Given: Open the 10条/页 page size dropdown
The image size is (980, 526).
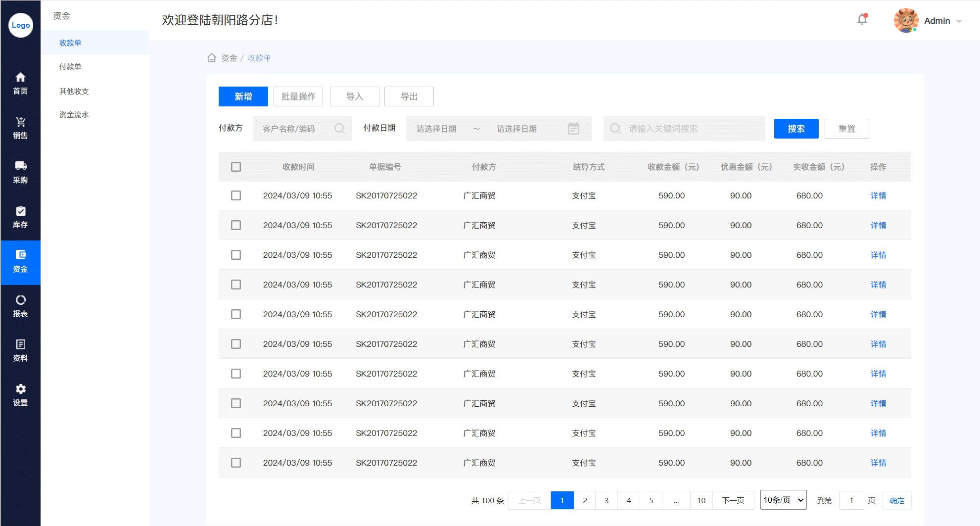Looking at the screenshot, I should [x=784, y=500].
